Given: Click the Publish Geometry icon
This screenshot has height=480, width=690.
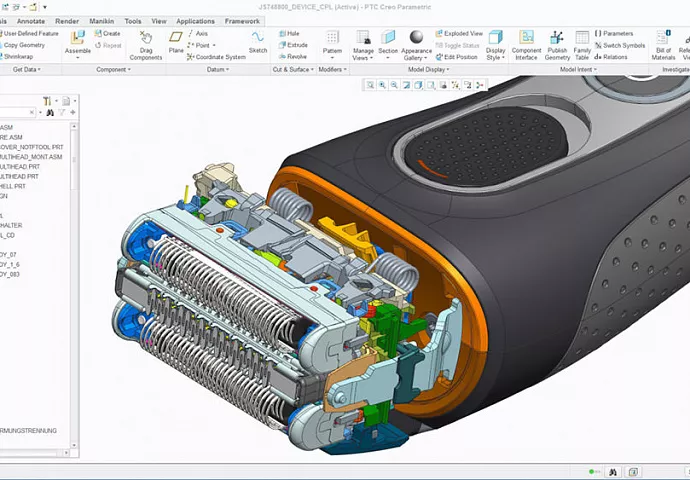Looking at the screenshot, I should coord(557,39).
